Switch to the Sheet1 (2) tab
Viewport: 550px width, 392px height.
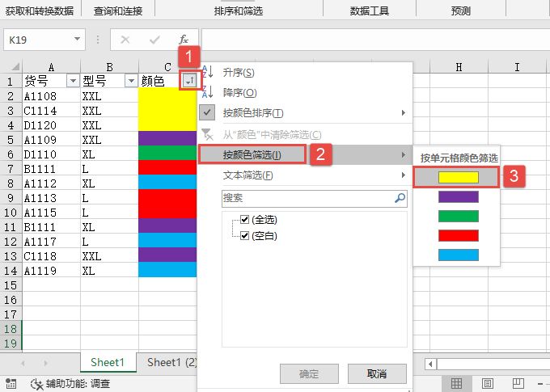click(x=171, y=362)
